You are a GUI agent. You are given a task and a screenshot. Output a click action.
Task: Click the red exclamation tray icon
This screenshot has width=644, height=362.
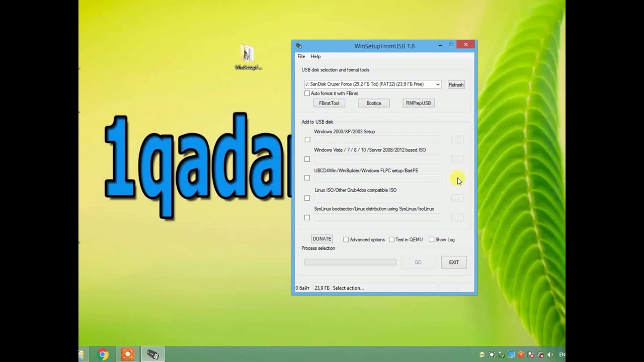pyautogui.click(x=521, y=355)
